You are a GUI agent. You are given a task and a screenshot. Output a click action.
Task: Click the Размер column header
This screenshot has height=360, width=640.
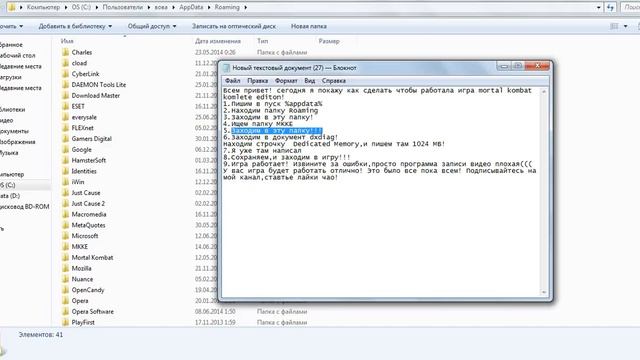(x=329, y=41)
